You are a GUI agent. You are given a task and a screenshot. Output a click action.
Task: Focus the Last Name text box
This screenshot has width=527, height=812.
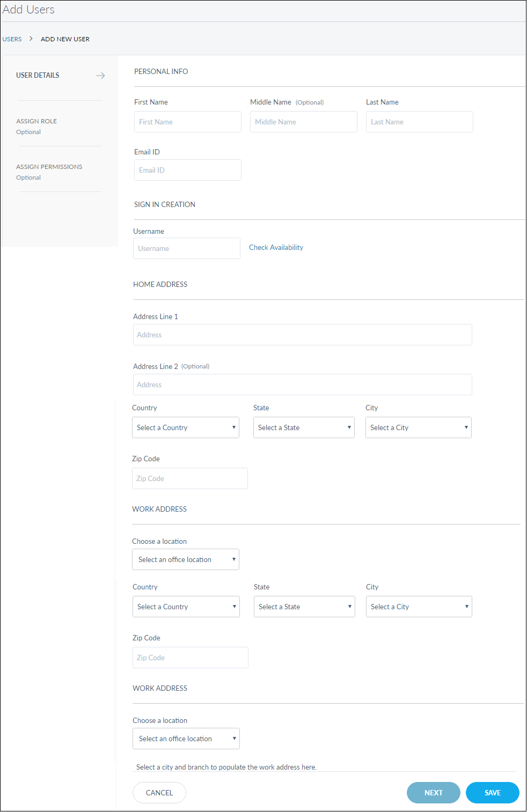(x=419, y=122)
